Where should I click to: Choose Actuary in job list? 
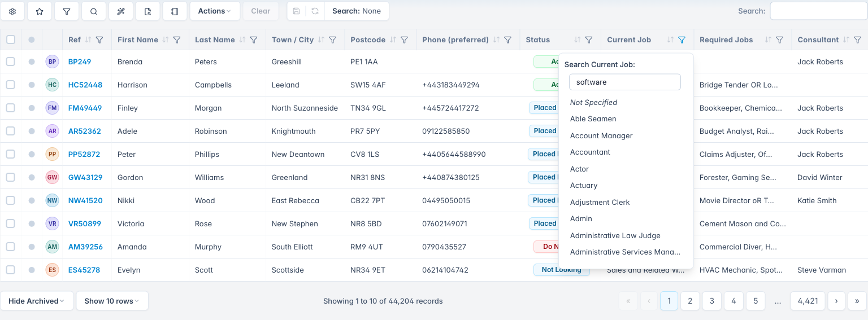584,186
